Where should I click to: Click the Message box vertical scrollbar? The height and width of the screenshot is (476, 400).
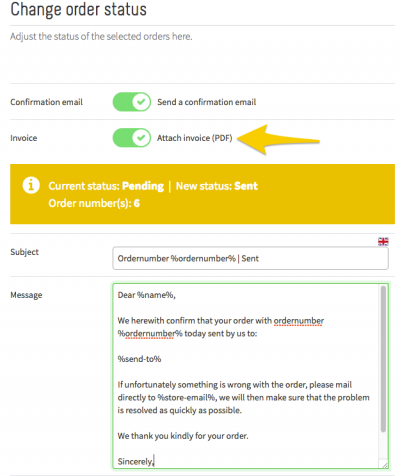(x=383, y=359)
